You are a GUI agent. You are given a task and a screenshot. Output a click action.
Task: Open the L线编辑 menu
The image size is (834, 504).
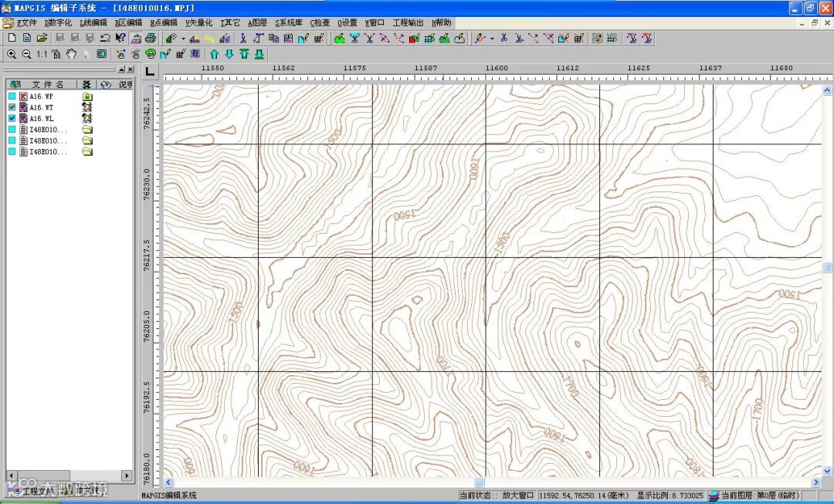[93, 23]
